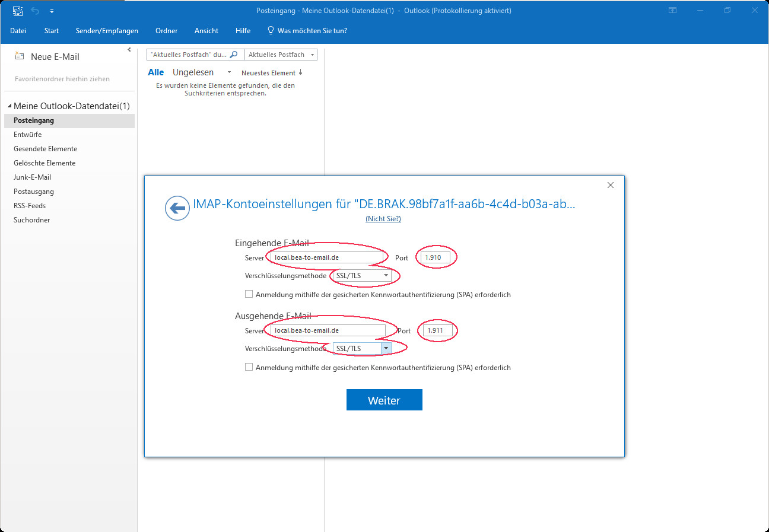Image resolution: width=769 pixels, height=532 pixels.
Task: Open the Ansicht ribbon tab
Action: coord(206,30)
